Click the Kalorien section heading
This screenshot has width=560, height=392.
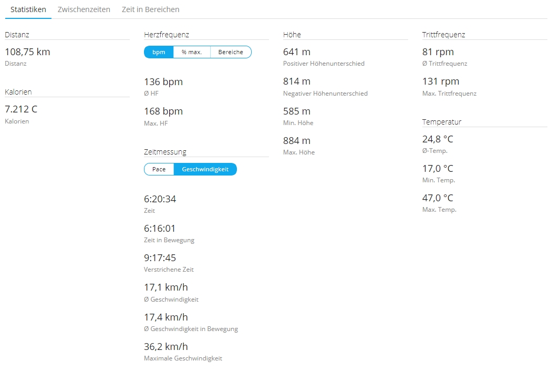pos(18,92)
